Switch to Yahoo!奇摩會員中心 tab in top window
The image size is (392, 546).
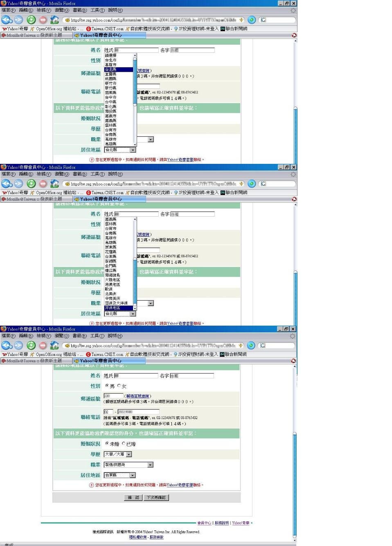(109, 35)
